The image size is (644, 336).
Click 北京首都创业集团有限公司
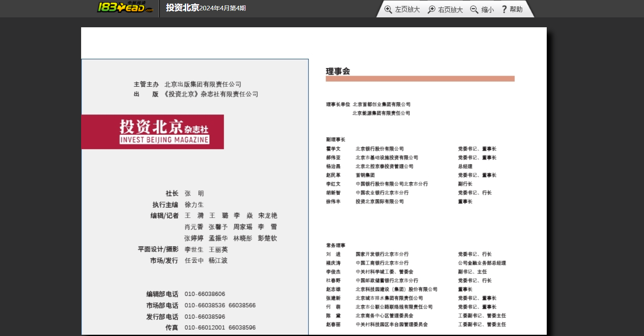[382, 105]
